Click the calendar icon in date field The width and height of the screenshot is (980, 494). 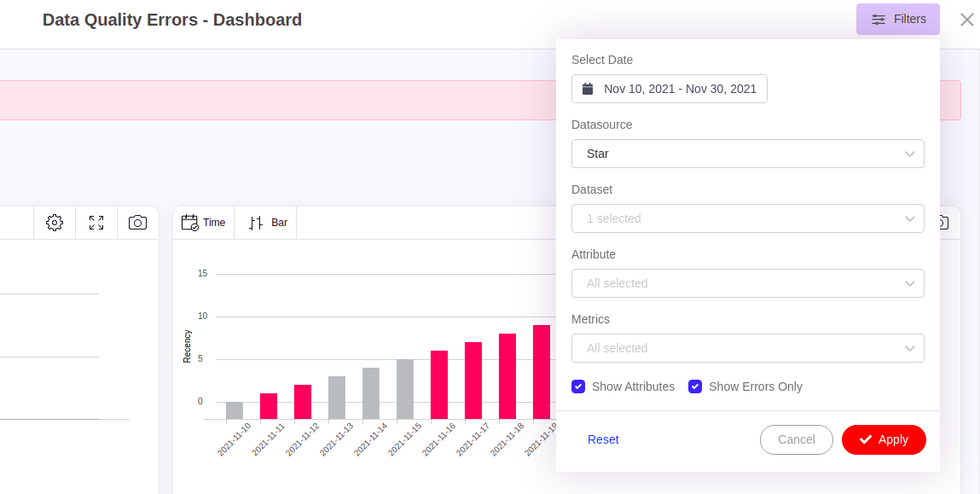[588, 89]
